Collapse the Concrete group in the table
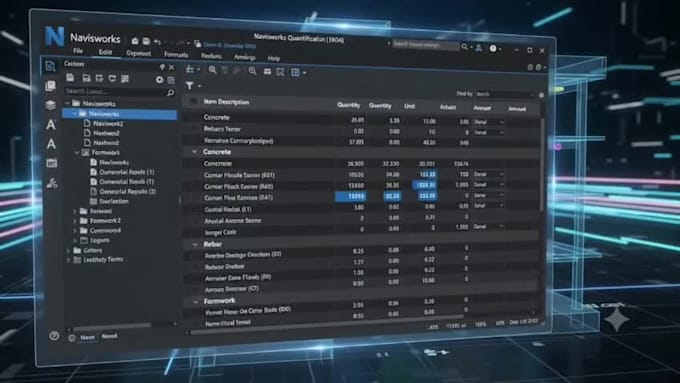The width and height of the screenshot is (680, 383). coord(195,152)
